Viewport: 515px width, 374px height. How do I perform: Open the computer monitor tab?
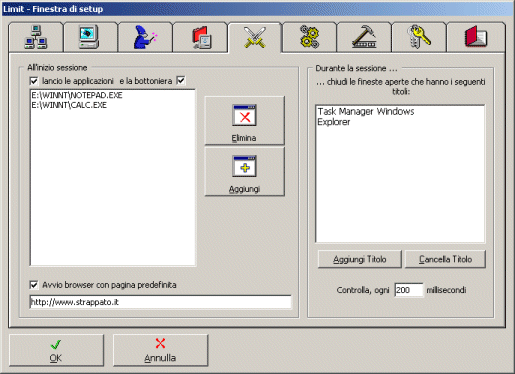(91, 37)
